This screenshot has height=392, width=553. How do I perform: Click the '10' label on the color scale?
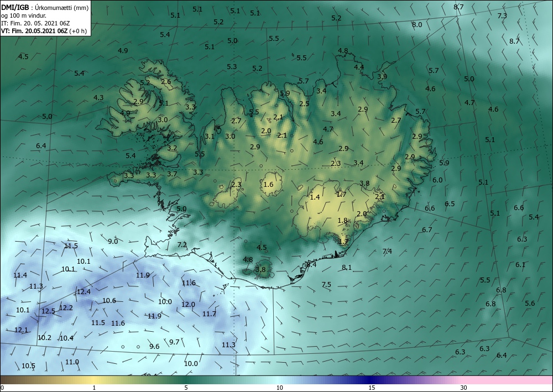point(279,388)
